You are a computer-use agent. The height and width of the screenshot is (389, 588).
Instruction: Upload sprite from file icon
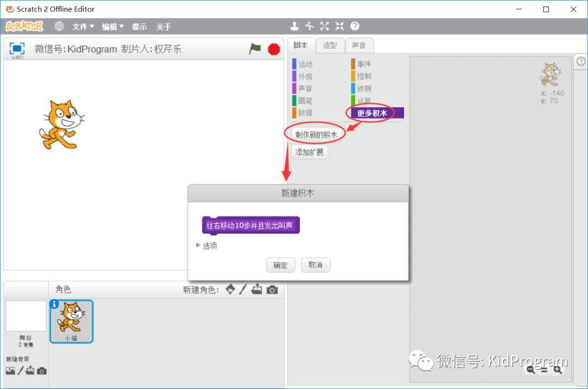(257, 289)
